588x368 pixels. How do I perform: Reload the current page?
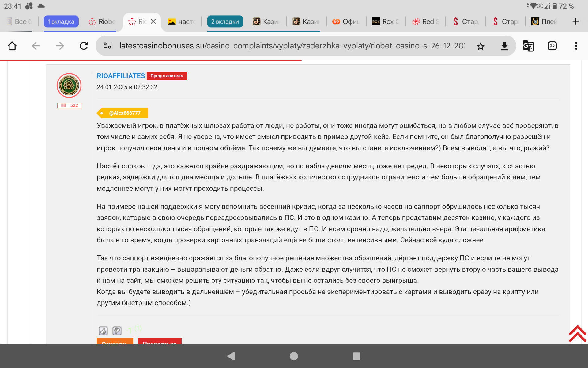click(x=84, y=46)
